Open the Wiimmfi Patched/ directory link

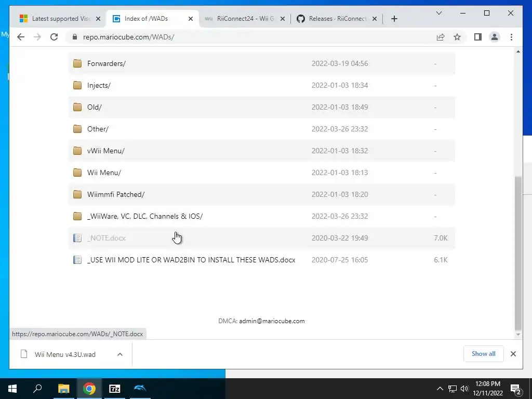pyautogui.click(x=116, y=194)
